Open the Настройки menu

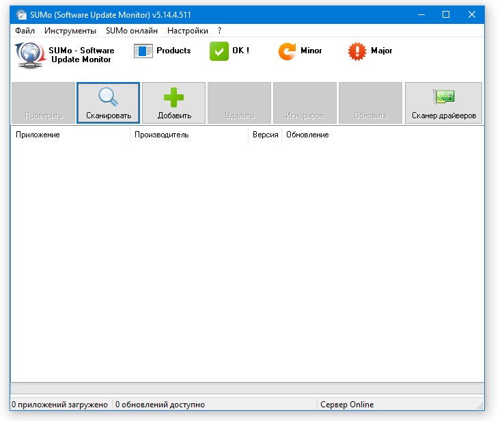coord(188,31)
